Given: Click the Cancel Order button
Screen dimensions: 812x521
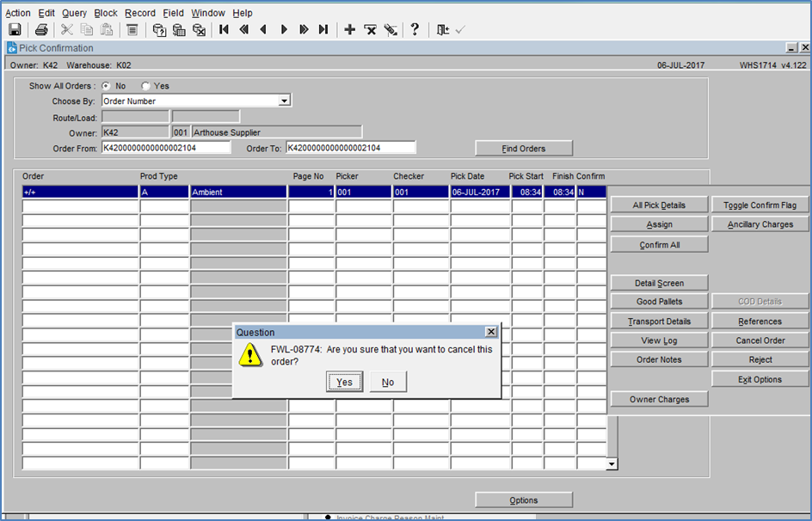Looking at the screenshot, I should coord(760,340).
